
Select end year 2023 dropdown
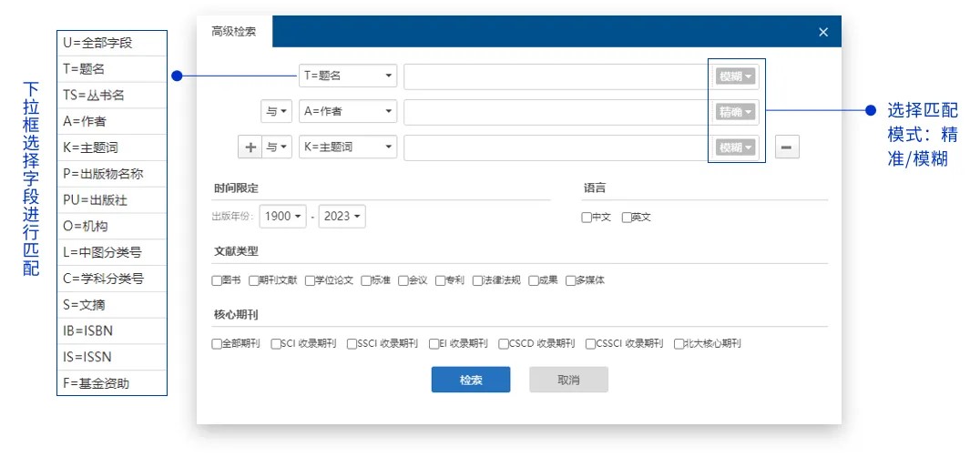342,217
